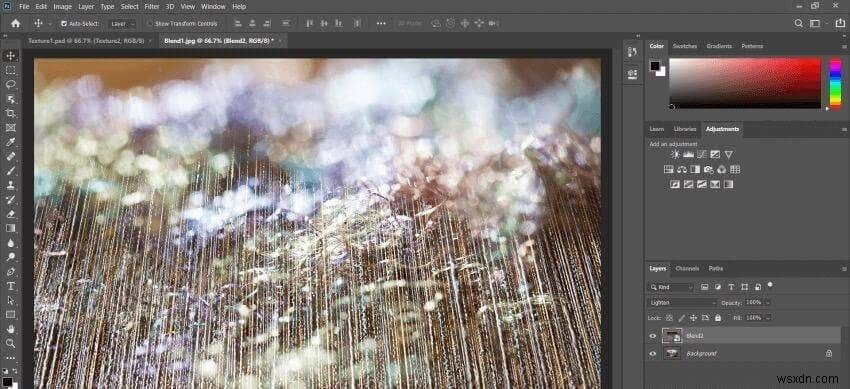850x389 pixels.
Task: Click the foreground color swatch in Color panel
Action: pyautogui.click(x=655, y=66)
